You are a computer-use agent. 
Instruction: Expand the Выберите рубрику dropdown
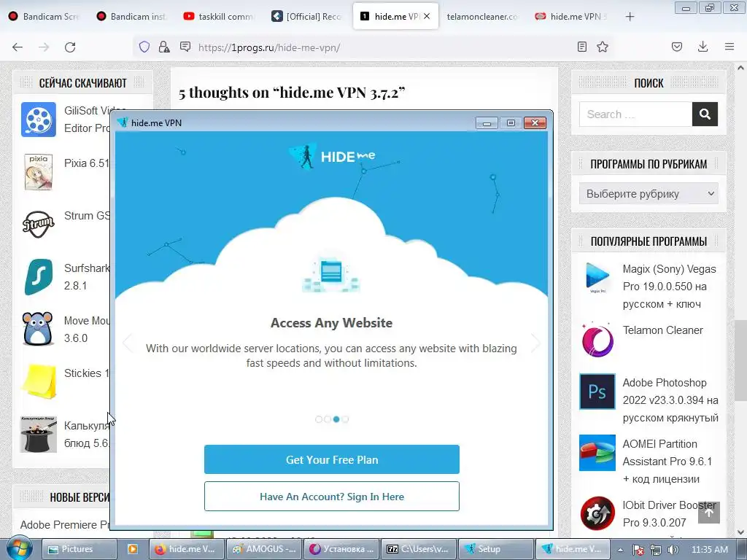click(649, 194)
